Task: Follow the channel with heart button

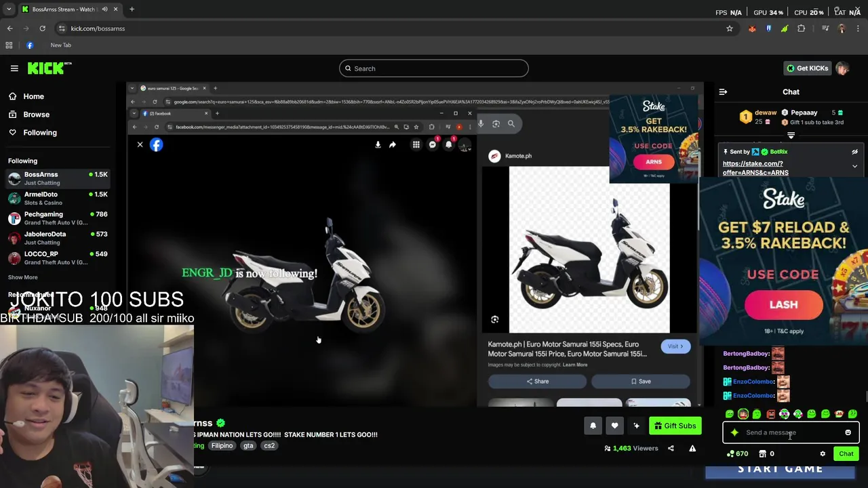Action: pyautogui.click(x=614, y=426)
